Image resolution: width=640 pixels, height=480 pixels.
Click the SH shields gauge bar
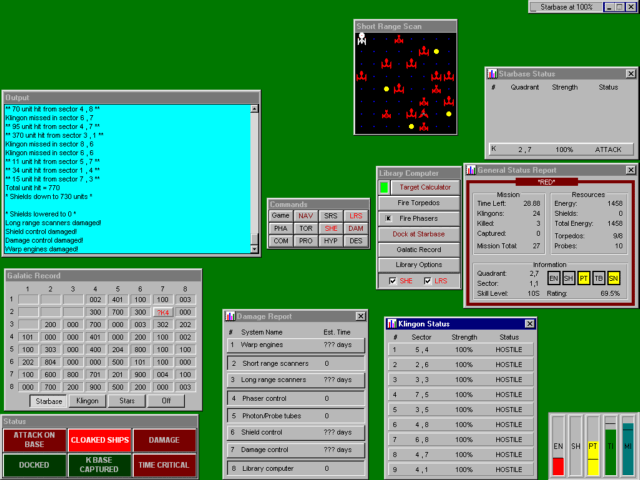point(576,446)
